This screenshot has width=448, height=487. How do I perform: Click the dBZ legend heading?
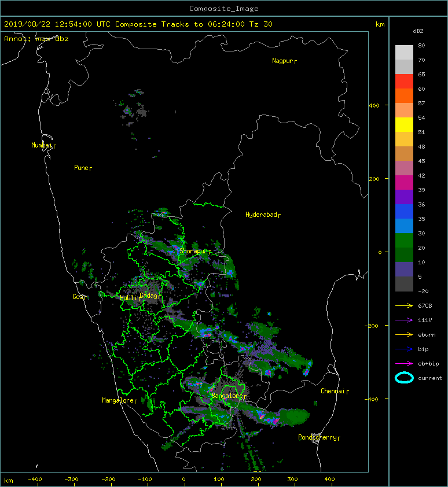coord(418,31)
